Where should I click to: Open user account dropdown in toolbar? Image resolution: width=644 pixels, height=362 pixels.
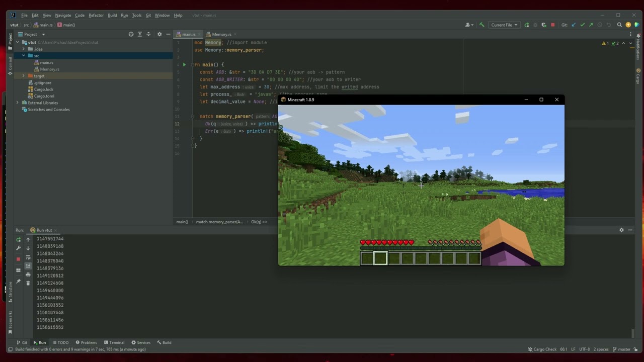tap(469, 25)
